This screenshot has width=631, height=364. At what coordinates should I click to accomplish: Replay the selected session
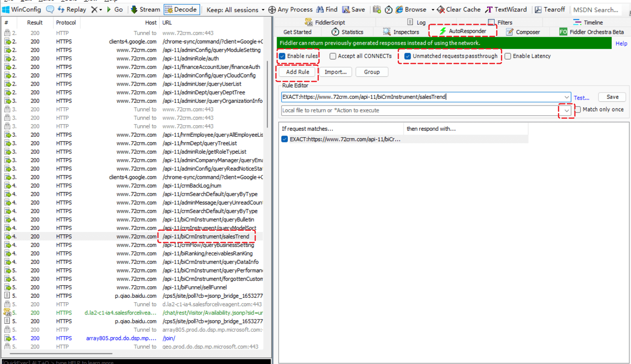click(72, 9)
